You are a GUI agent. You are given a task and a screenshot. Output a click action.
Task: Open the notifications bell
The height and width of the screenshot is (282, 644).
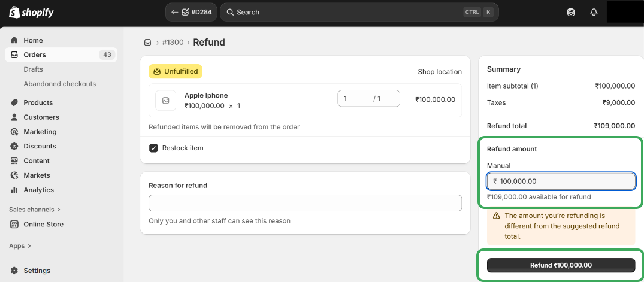pyautogui.click(x=594, y=12)
